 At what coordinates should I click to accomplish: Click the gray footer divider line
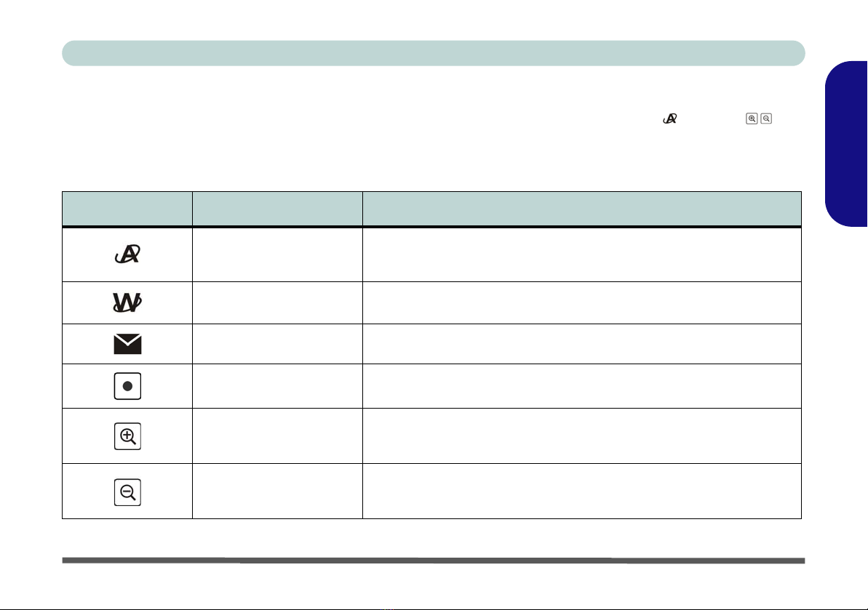pos(434,561)
